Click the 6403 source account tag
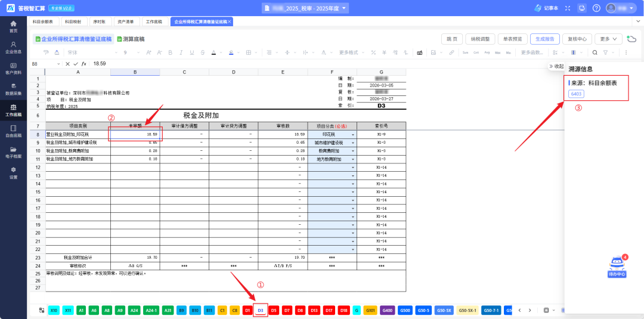 [576, 94]
